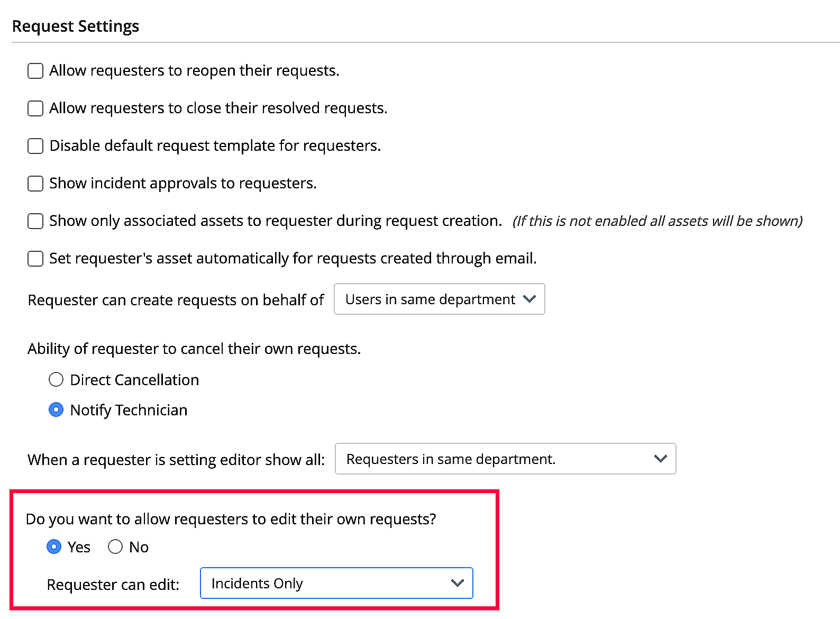Image resolution: width=840 pixels, height=619 pixels.
Task: Check "Allow requesters to close their resolved requests"
Action: tap(35, 108)
